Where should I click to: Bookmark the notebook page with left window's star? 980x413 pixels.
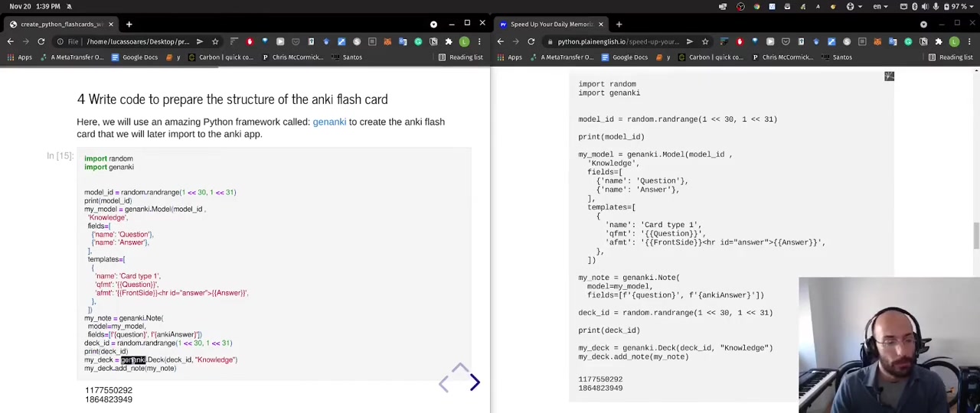[215, 41]
